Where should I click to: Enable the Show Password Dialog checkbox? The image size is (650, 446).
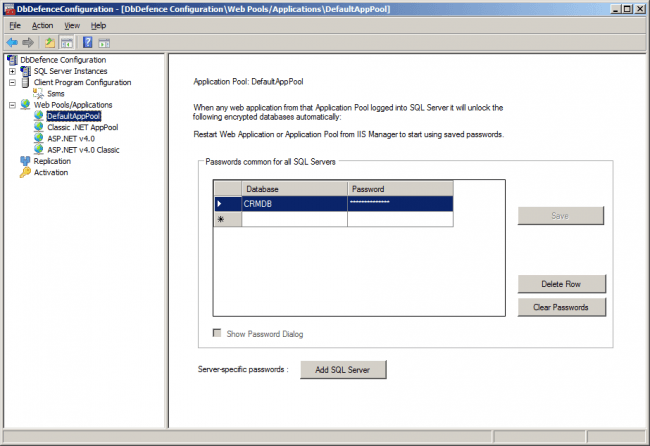[x=217, y=334]
